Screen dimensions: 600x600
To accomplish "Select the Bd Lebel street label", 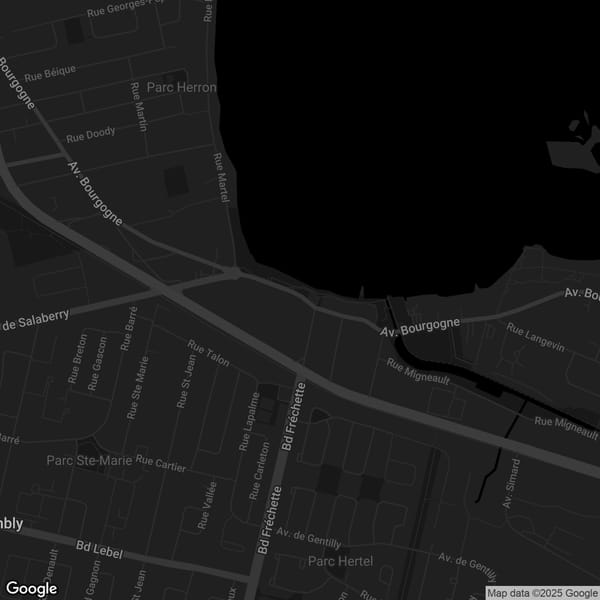I will point(100,550).
